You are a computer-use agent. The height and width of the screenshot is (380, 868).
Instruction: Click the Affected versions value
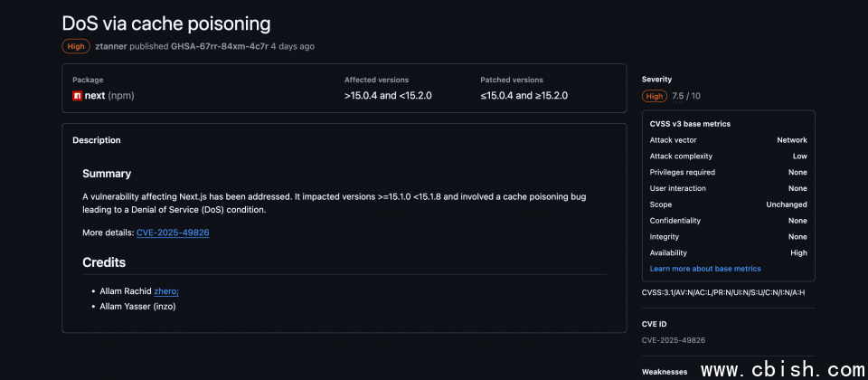[388, 96]
